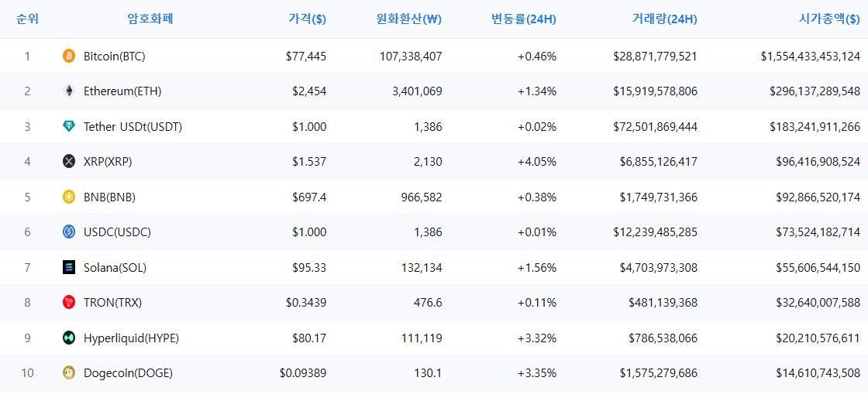Screen dimensions: 868x398
Task: Select Ethereum price $2,454
Action: (309, 91)
